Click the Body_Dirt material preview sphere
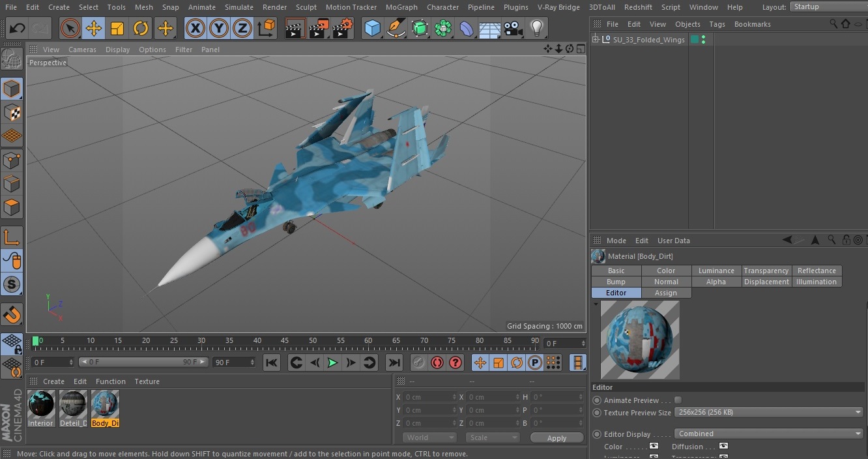Image resolution: width=868 pixels, height=459 pixels. tap(639, 340)
